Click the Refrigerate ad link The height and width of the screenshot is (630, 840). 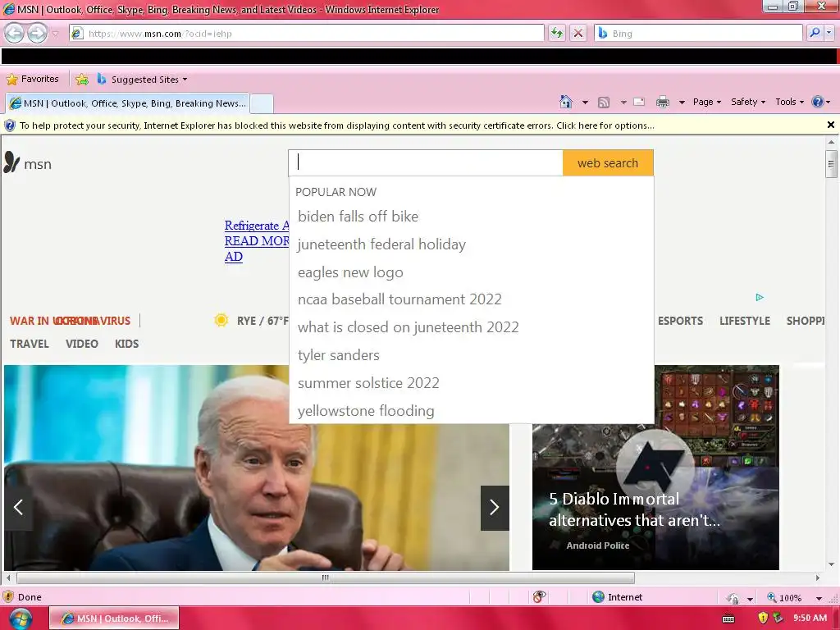[257, 226]
